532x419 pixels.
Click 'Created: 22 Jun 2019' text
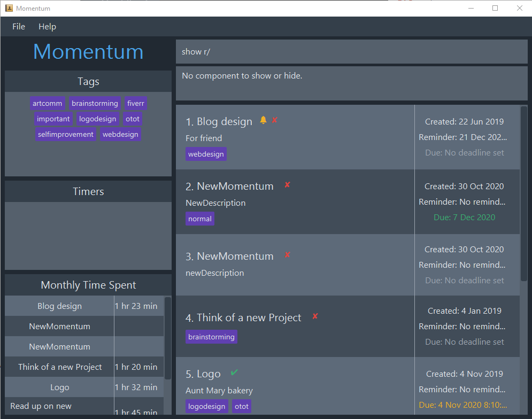(x=464, y=121)
